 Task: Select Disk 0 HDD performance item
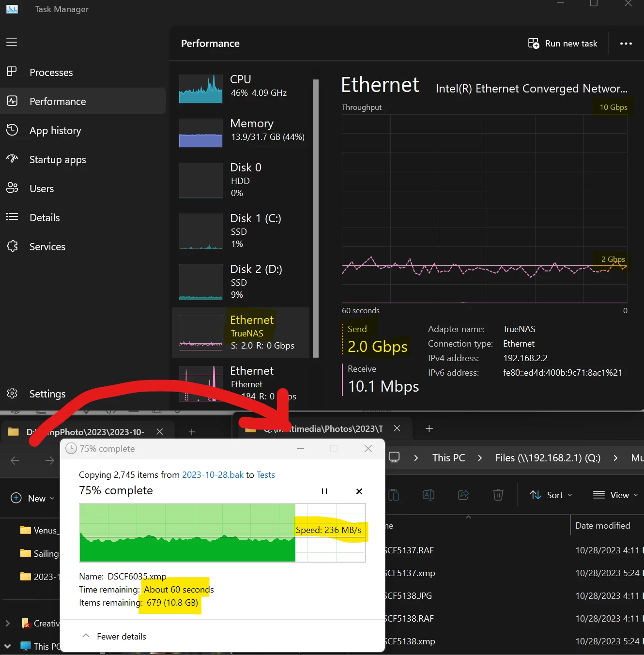click(x=241, y=180)
